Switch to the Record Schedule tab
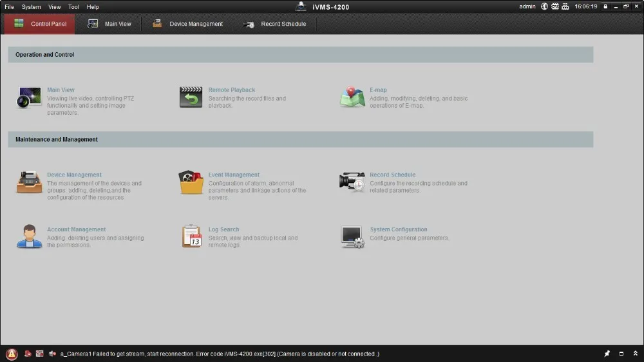 (x=274, y=24)
